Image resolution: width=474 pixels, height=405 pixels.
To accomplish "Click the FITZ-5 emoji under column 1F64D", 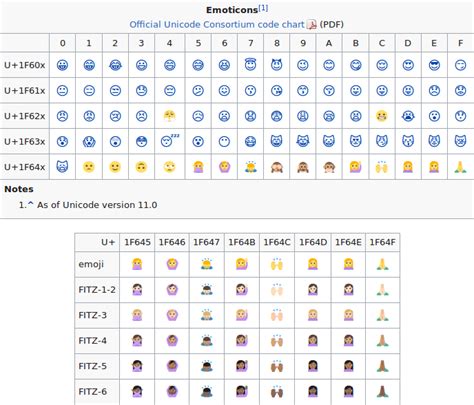I will point(313,366).
